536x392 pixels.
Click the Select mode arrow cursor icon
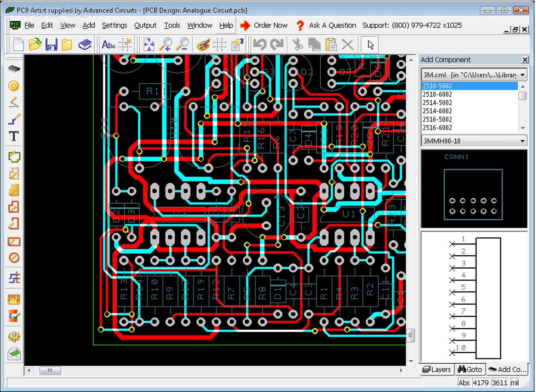(x=370, y=45)
